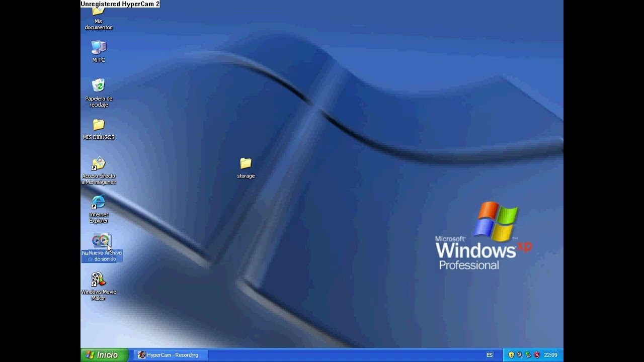Activate HyperCam - Recording taskbar button
Image resolution: width=644 pixels, height=362 pixels.
click(170, 355)
